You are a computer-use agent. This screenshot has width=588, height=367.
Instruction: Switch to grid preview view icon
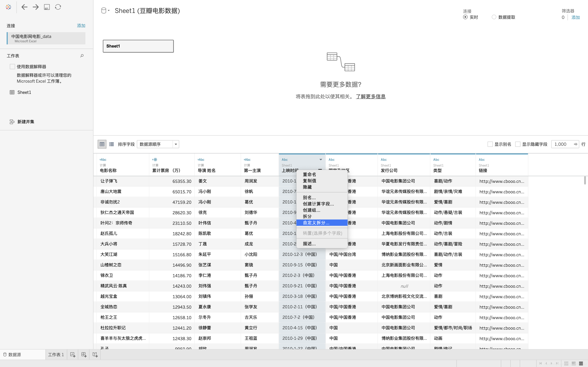[102, 144]
